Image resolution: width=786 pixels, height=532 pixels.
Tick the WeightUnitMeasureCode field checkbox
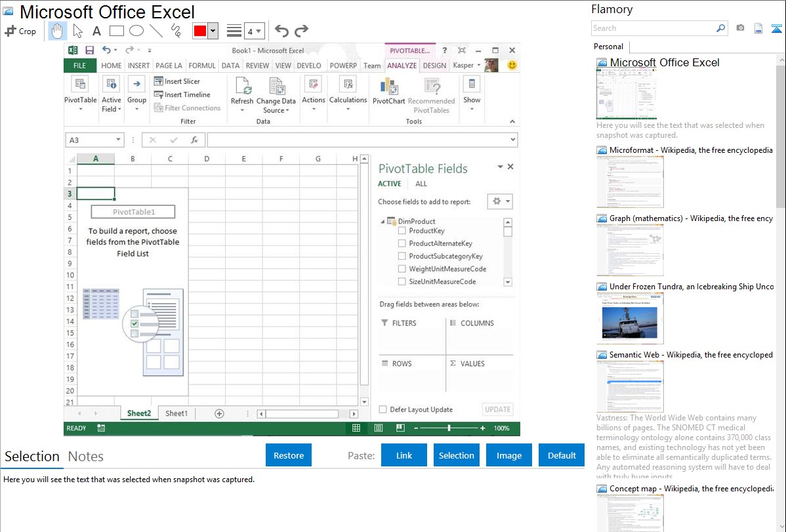click(x=402, y=269)
